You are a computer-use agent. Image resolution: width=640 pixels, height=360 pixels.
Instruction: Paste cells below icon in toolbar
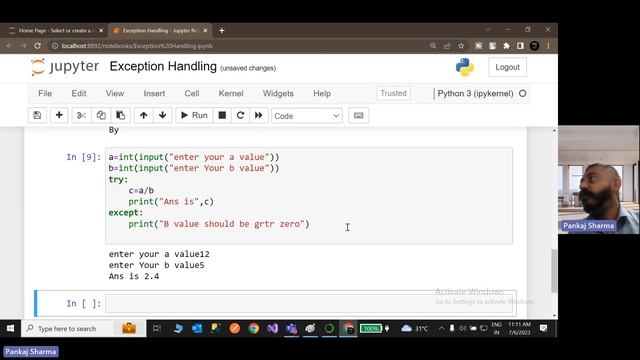120,116
